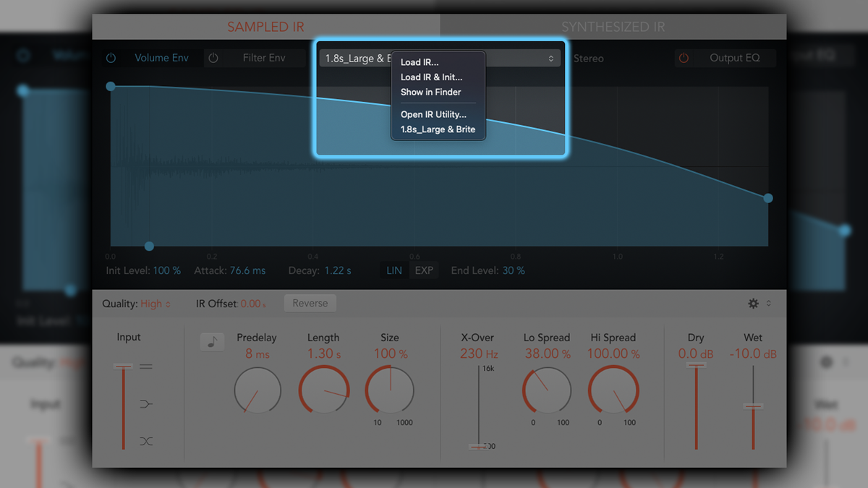This screenshot has height=488, width=868.
Task: Toggle the Output EQ power icon
Action: (x=684, y=58)
